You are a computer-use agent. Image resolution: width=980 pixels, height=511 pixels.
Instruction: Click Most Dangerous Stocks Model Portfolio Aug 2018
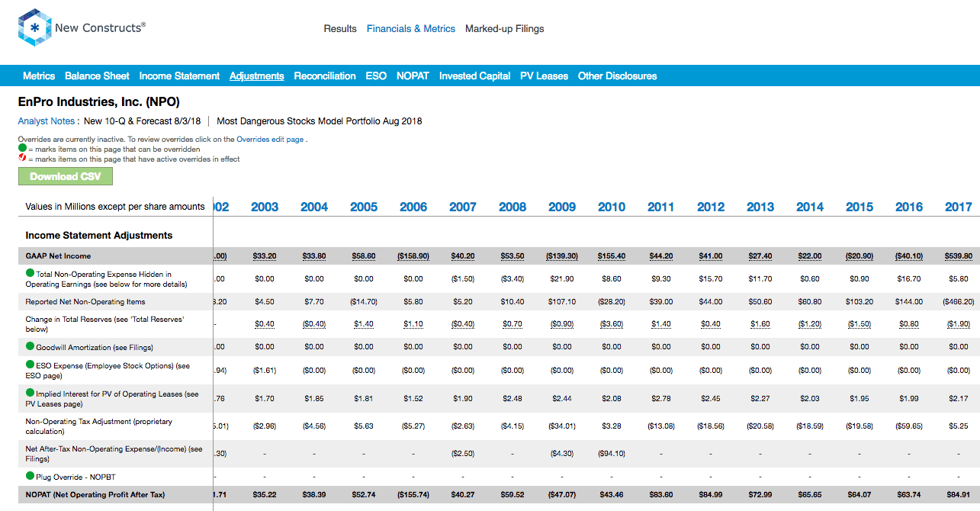pyautogui.click(x=320, y=121)
